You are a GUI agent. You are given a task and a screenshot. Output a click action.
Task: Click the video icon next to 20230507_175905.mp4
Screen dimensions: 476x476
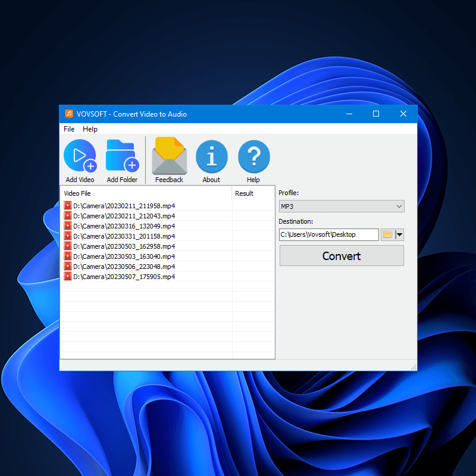tap(68, 277)
